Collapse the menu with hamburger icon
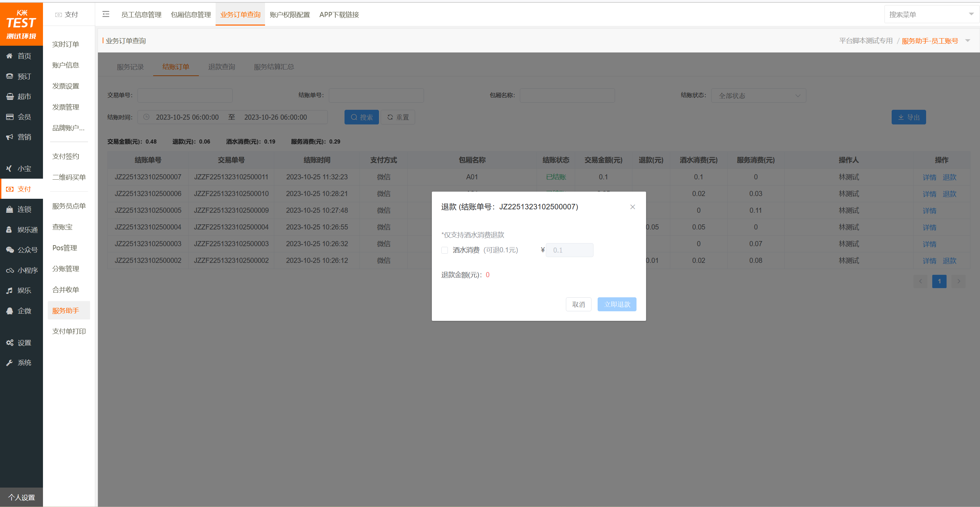Viewport: 980px width, 507px height. pyautogui.click(x=106, y=14)
